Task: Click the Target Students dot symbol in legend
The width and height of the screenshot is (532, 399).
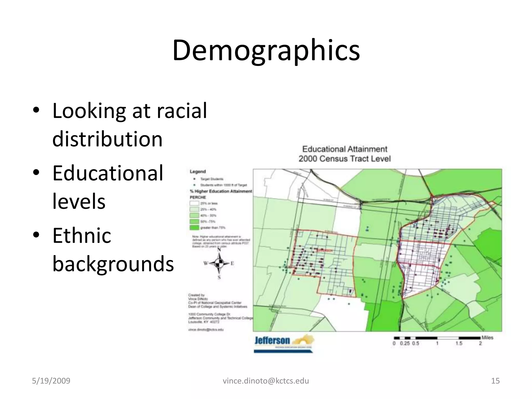Action: click(194, 179)
